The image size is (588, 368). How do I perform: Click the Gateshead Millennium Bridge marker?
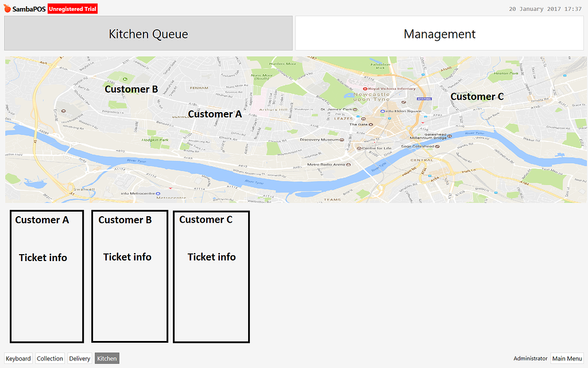(x=450, y=136)
